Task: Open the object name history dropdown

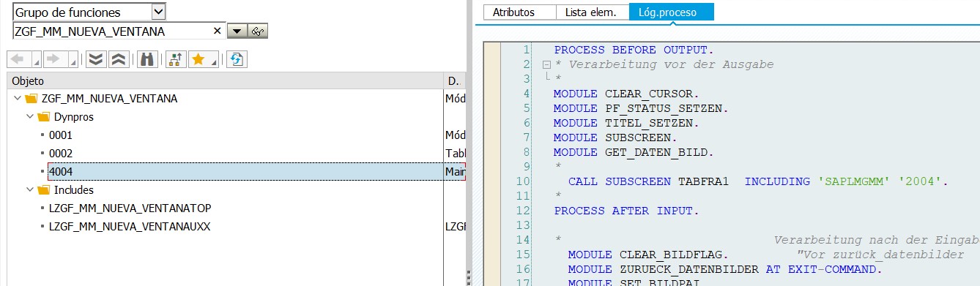Action: (x=237, y=31)
